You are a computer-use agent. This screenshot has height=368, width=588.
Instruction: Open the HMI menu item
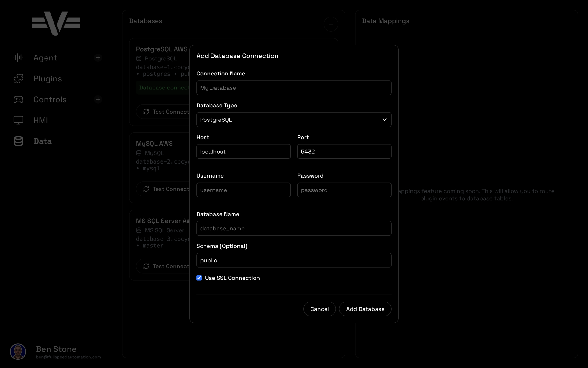point(41,120)
